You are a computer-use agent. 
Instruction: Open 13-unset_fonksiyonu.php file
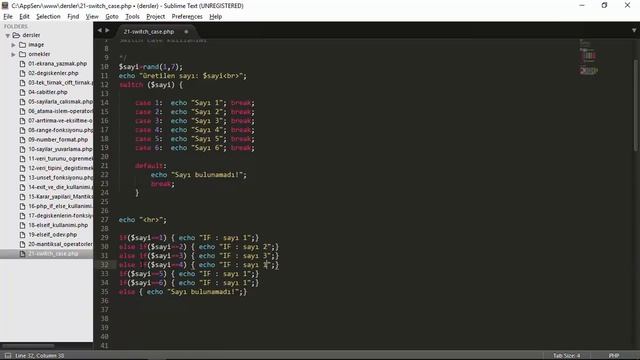(60, 178)
